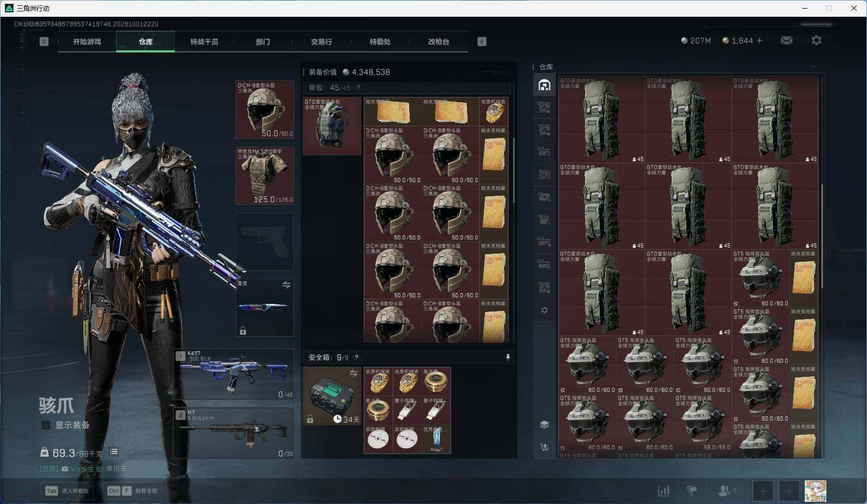Select the M7 secondary weapon slot
Screen dimensions: 867x504
pos(234,433)
